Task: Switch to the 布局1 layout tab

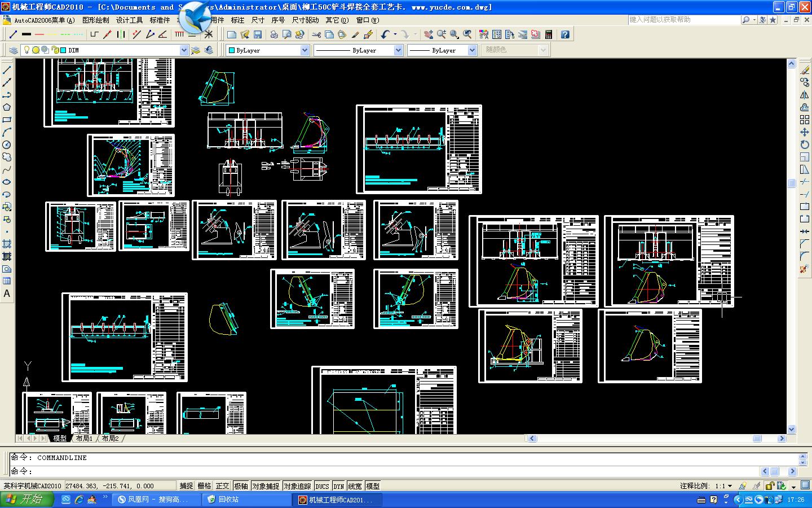Action: point(84,438)
